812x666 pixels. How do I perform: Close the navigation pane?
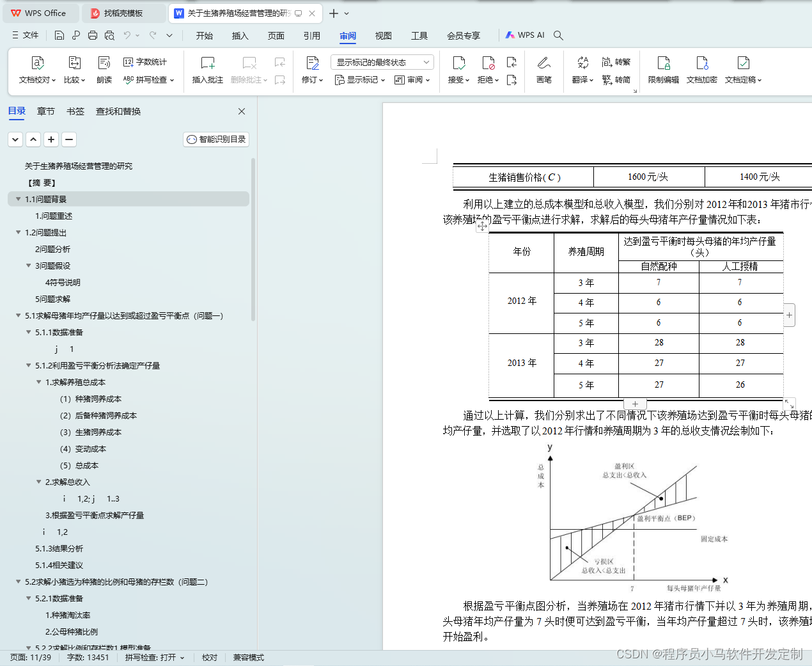coord(242,111)
